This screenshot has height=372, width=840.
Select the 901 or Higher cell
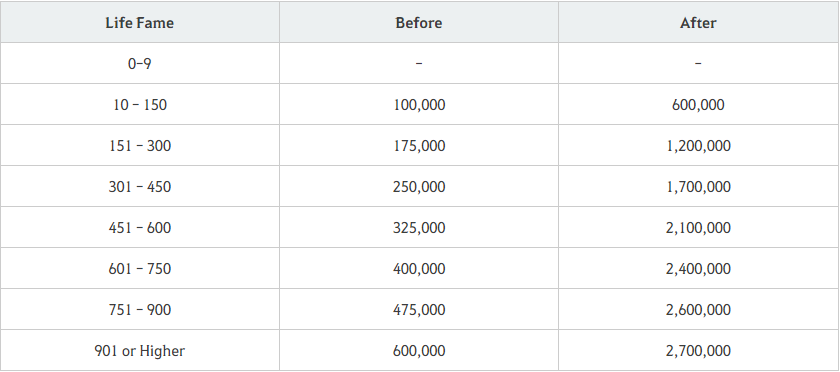click(140, 351)
